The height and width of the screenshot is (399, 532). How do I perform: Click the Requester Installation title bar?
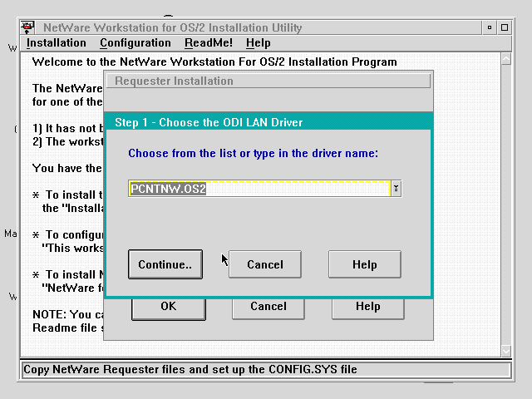point(268,81)
